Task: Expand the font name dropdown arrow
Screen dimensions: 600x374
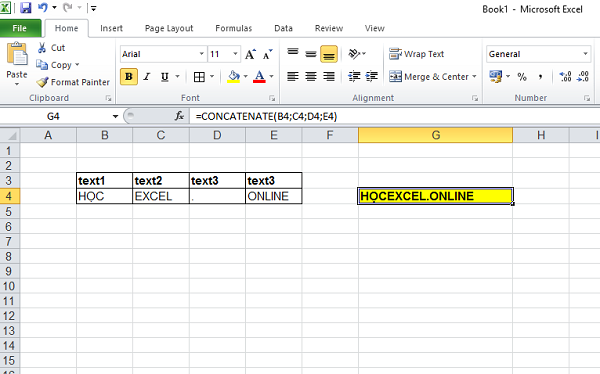Action: point(202,54)
